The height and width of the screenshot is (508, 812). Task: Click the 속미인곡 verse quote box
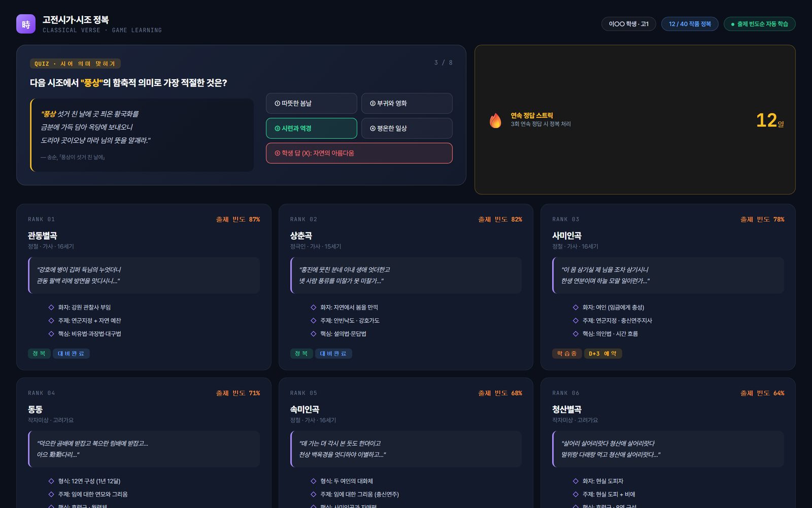406,449
